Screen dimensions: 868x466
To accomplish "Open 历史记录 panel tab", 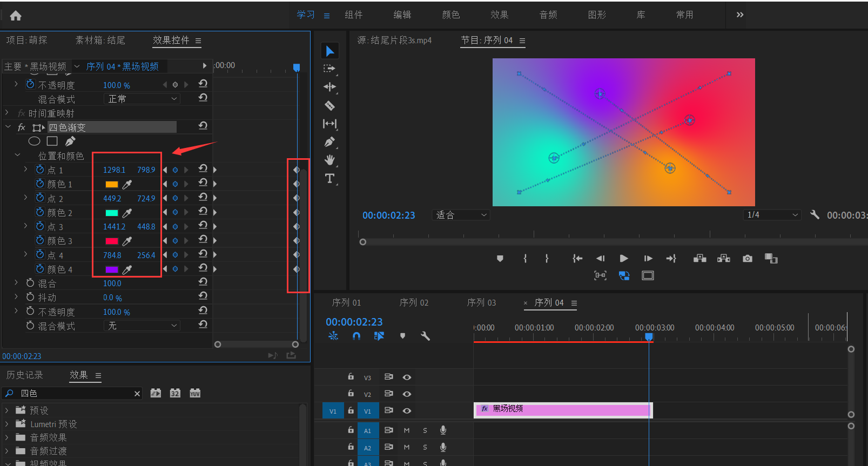I will click(25, 375).
